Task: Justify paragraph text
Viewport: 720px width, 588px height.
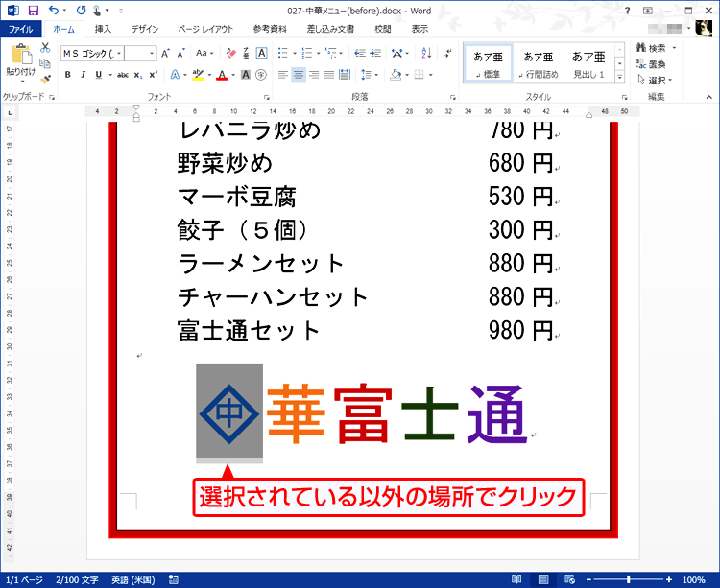Action: coord(329,75)
